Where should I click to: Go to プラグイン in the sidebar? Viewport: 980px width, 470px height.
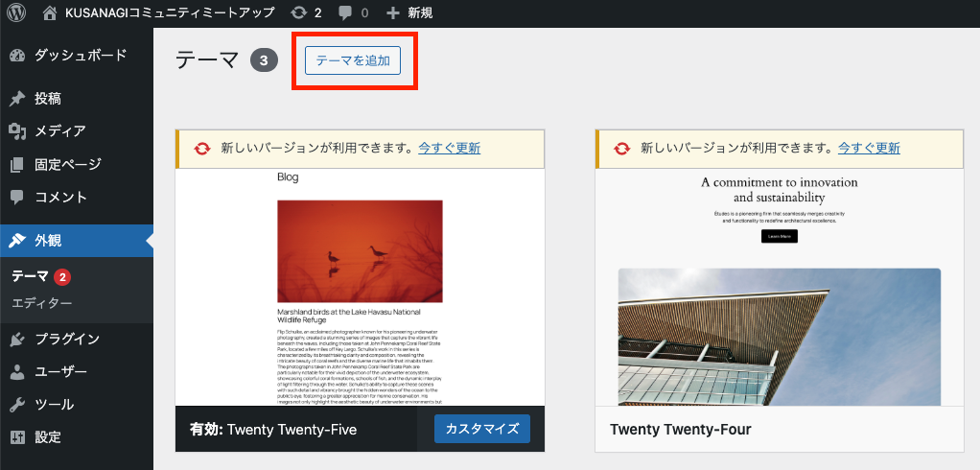[67, 339]
